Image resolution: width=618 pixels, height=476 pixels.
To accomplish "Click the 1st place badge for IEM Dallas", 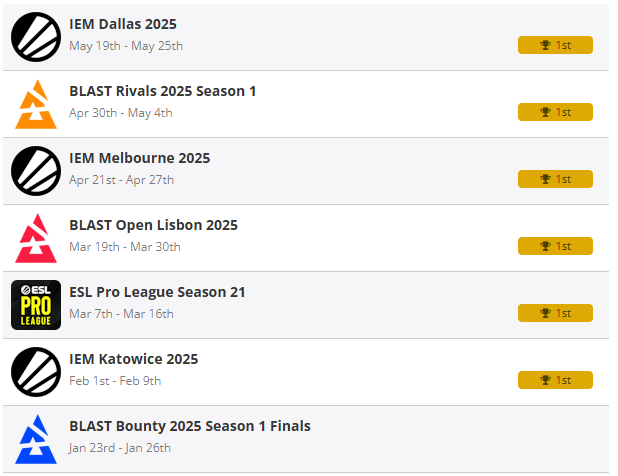I will 555,45.
